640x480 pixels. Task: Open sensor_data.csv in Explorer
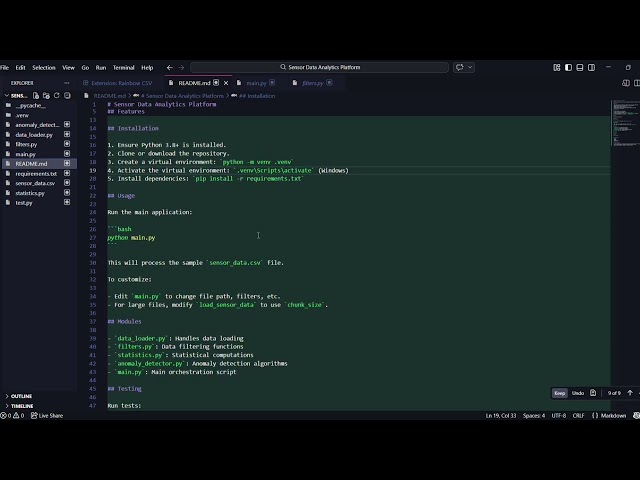tap(35, 183)
